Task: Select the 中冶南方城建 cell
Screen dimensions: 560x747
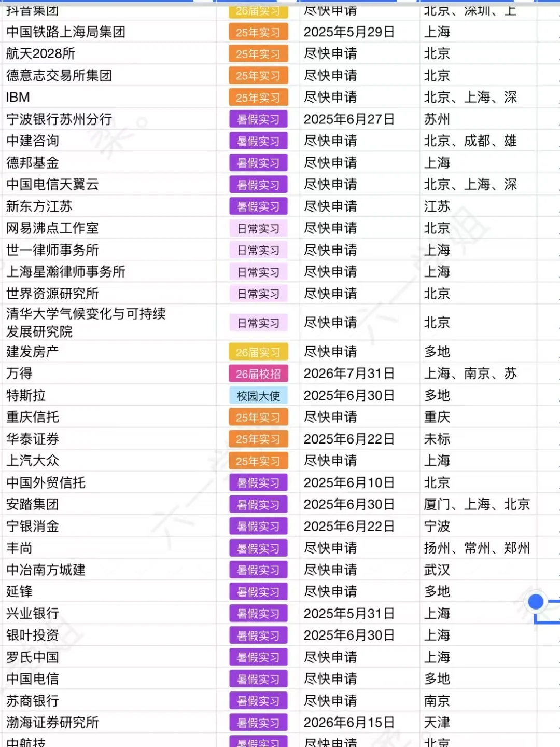Action: click(109, 570)
